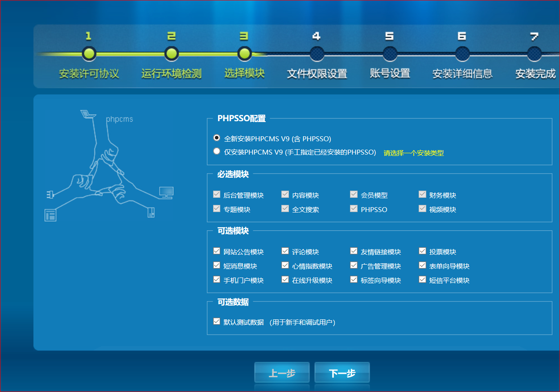Screen dimensions: 560x392
Task: Select 仅安装PHPCMS V9 radio option
Action: click(217, 151)
